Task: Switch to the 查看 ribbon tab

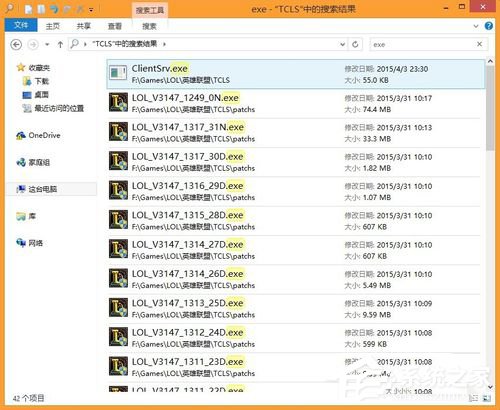Action: (115, 26)
